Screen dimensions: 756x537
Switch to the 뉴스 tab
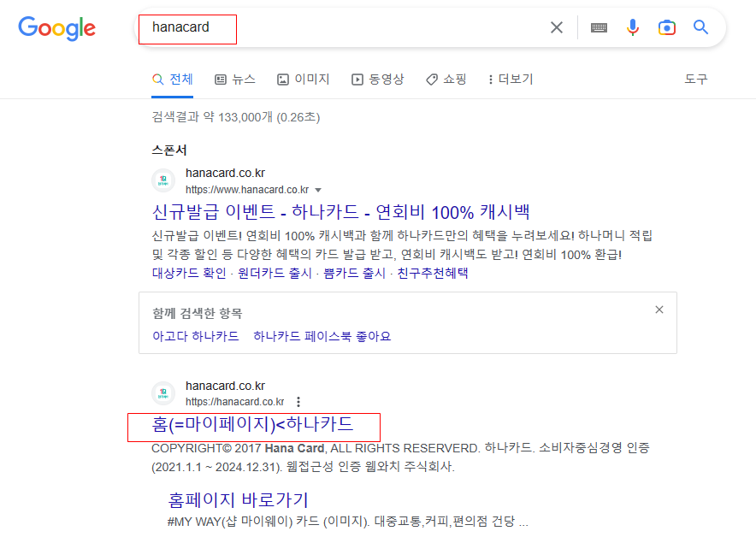235,79
